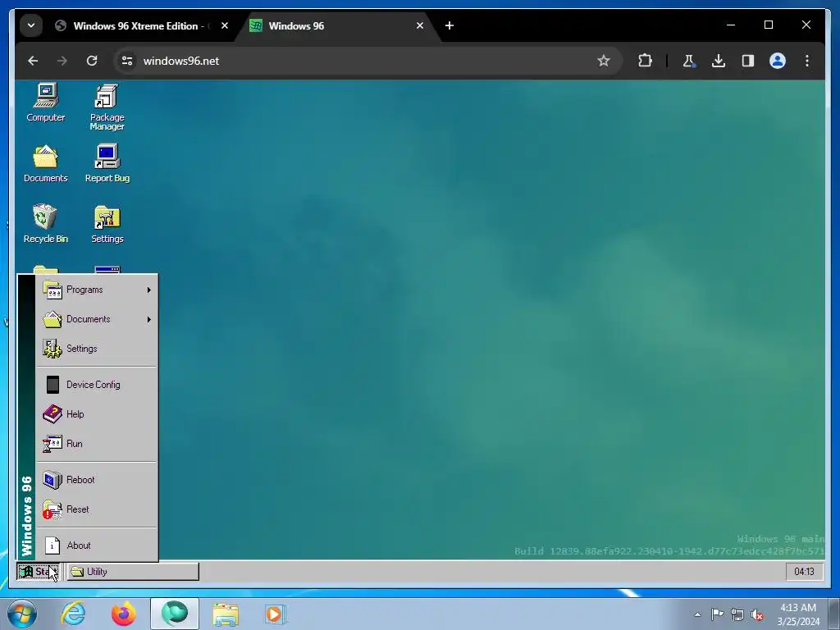Click the Windows 96 Start button
This screenshot has width=840, height=630.
pos(38,572)
